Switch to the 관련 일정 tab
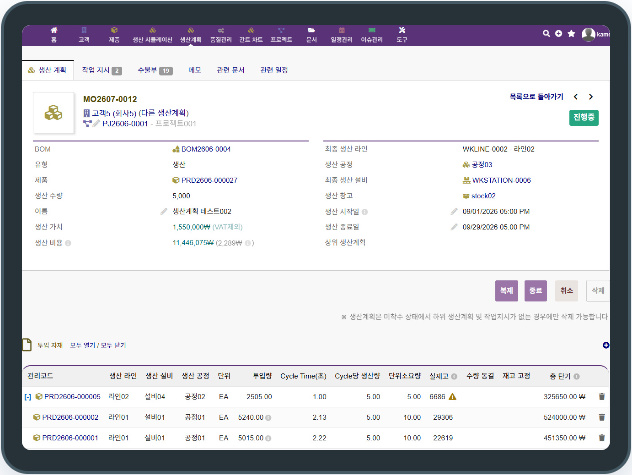Image resolution: width=632 pixels, height=475 pixels. (274, 70)
